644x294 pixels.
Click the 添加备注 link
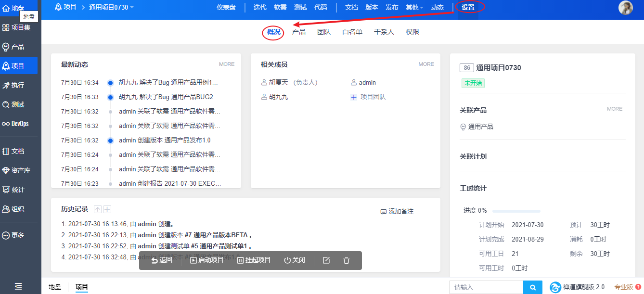point(397,212)
